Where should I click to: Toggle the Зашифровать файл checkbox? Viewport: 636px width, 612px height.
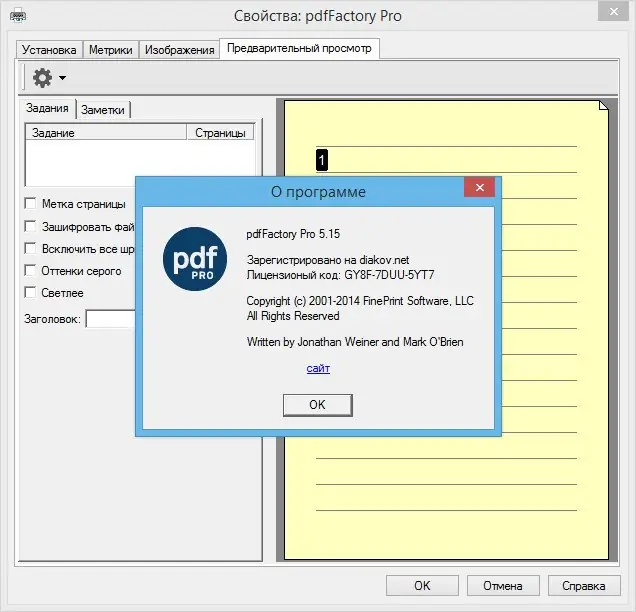tap(30, 226)
